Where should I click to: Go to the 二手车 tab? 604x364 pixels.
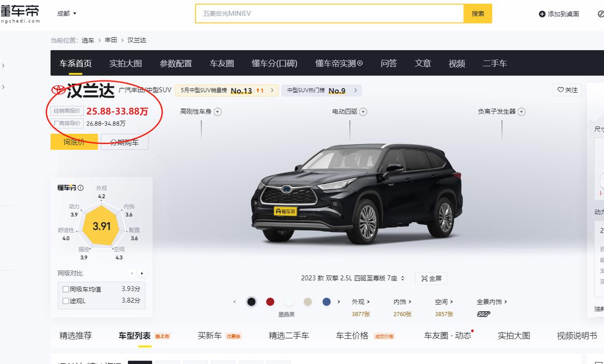[x=495, y=63]
